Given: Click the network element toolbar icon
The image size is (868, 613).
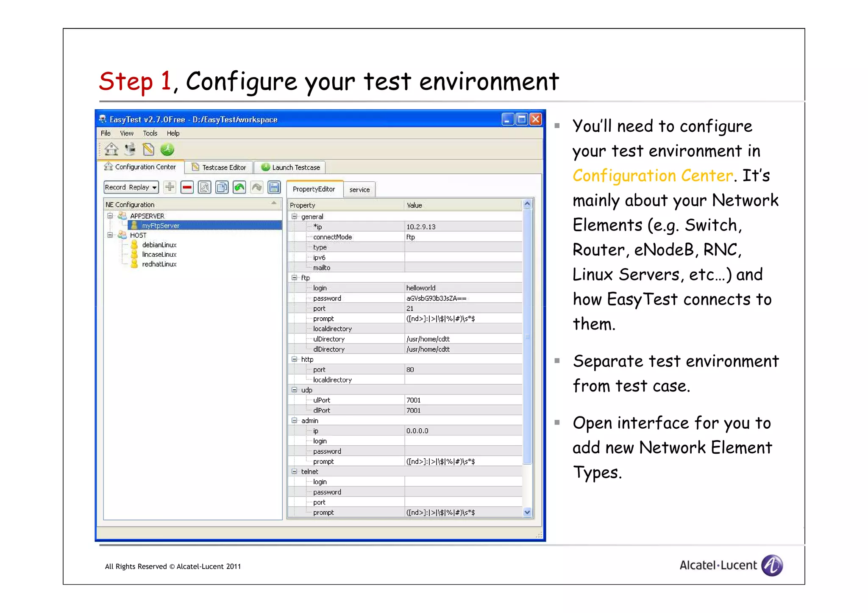Looking at the screenshot, I should pyautogui.click(x=131, y=149).
